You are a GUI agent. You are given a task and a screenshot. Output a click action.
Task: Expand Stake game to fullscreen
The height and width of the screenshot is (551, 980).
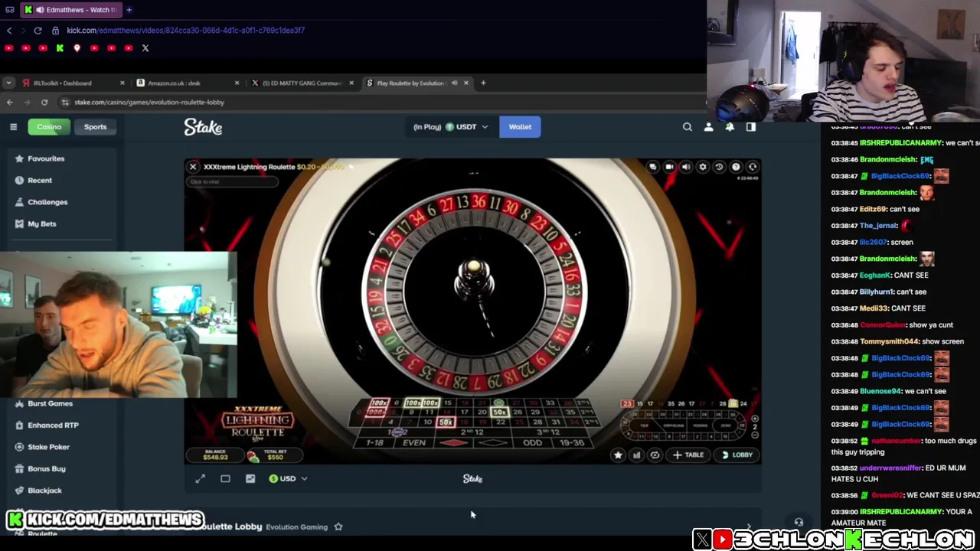click(201, 479)
